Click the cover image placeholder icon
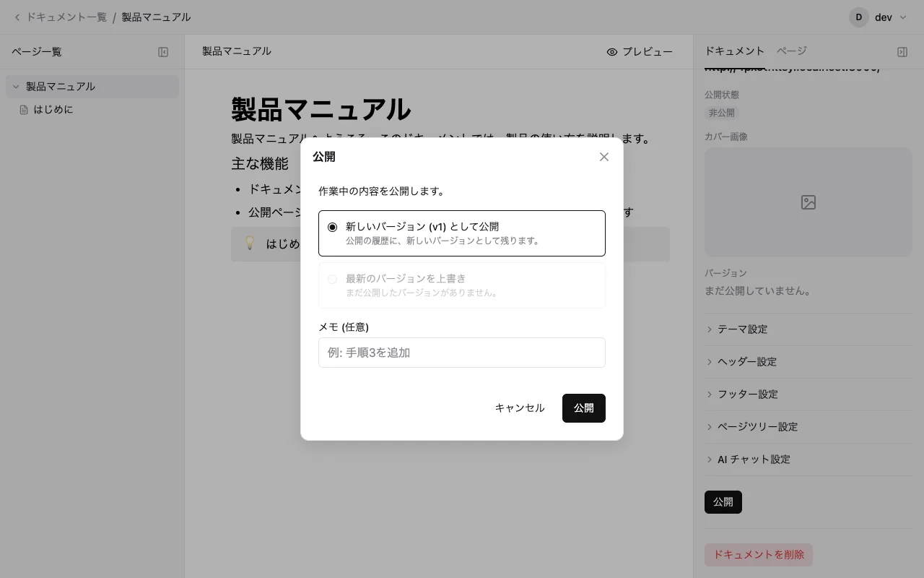This screenshot has width=924, height=578. point(808,202)
